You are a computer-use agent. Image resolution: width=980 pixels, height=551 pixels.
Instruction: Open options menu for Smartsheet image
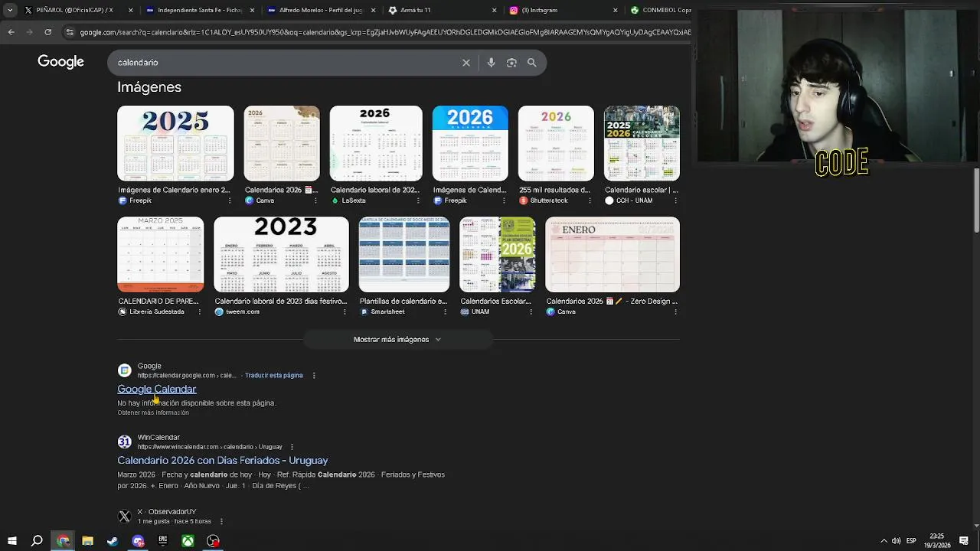pyautogui.click(x=446, y=311)
